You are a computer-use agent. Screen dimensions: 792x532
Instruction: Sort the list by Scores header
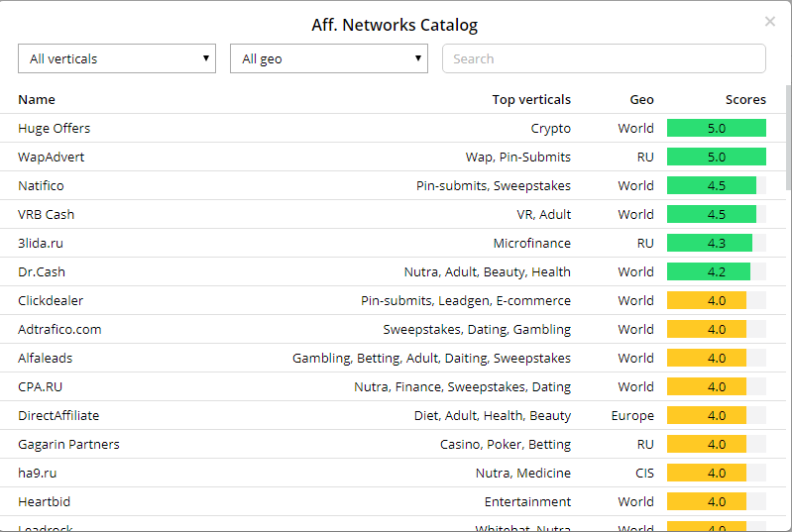(745, 99)
